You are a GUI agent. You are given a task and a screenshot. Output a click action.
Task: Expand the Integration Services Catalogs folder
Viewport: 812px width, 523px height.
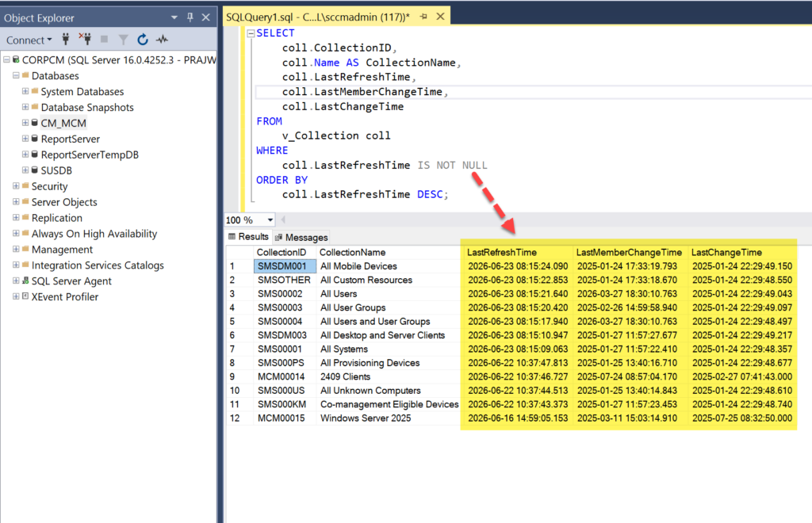pos(16,265)
